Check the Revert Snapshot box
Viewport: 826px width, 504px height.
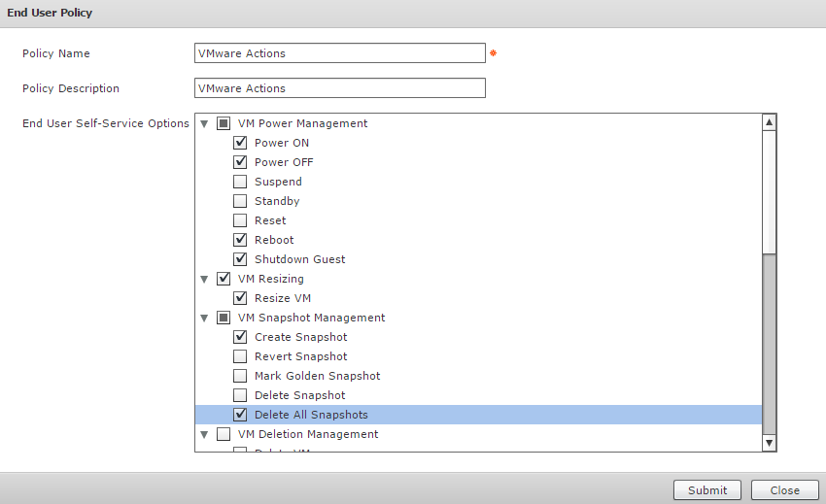pos(240,356)
